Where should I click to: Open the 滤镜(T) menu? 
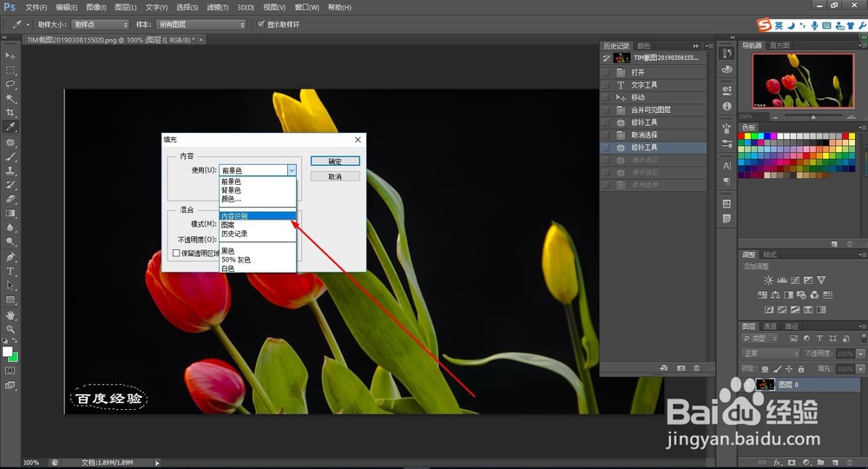click(x=217, y=7)
